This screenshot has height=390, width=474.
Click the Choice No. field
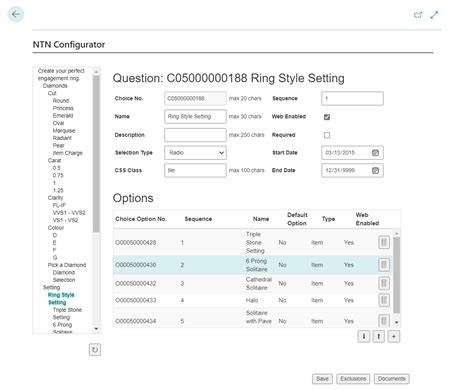(195, 98)
